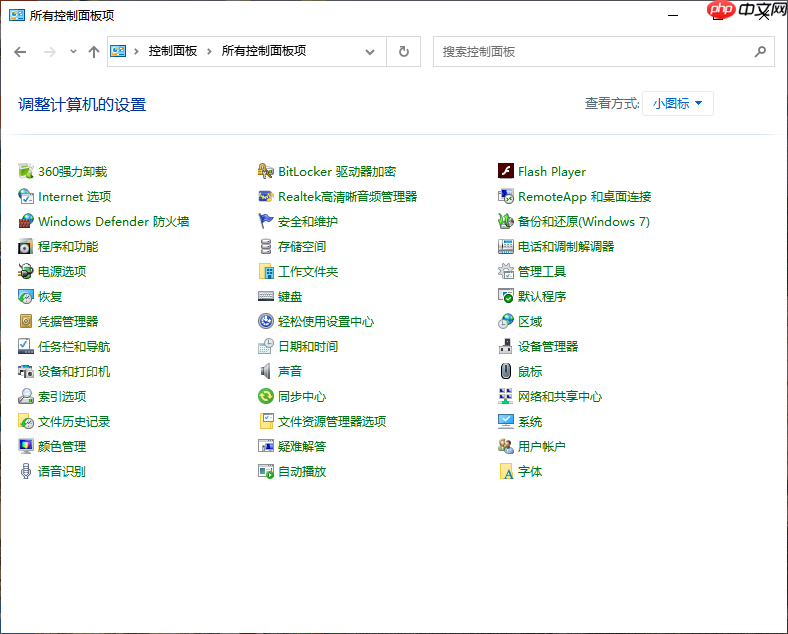
Task: Open the 区域 link
Action: click(530, 322)
